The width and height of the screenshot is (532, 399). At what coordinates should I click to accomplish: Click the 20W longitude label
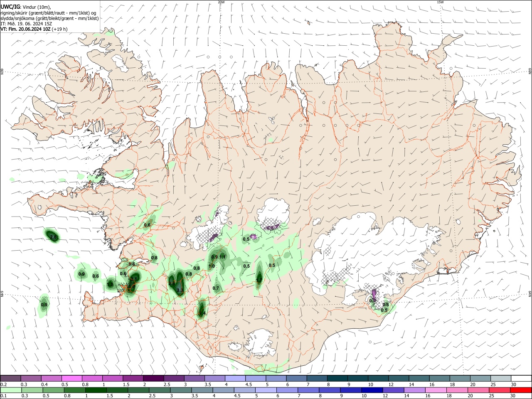(x=221, y=2)
